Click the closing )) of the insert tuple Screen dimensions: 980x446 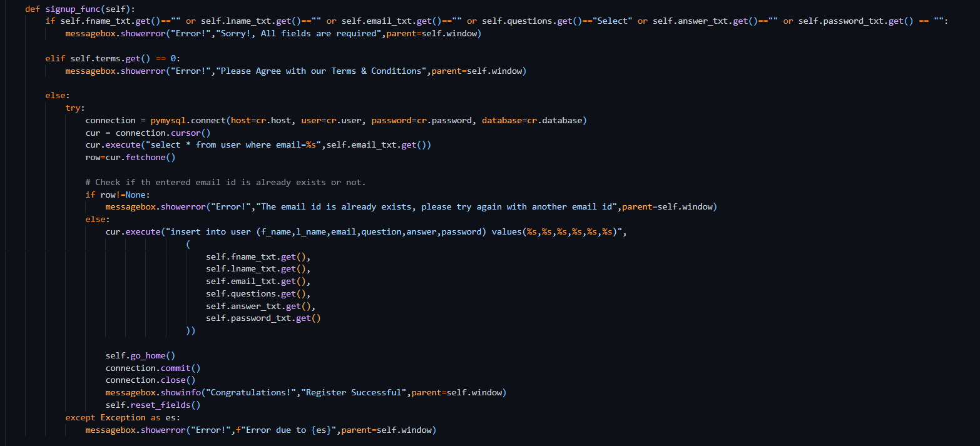pos(191,331)
